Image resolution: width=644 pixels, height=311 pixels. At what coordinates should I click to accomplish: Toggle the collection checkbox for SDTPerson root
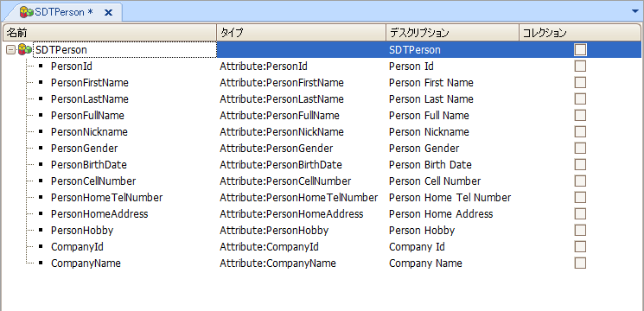(x=580, y=49)
